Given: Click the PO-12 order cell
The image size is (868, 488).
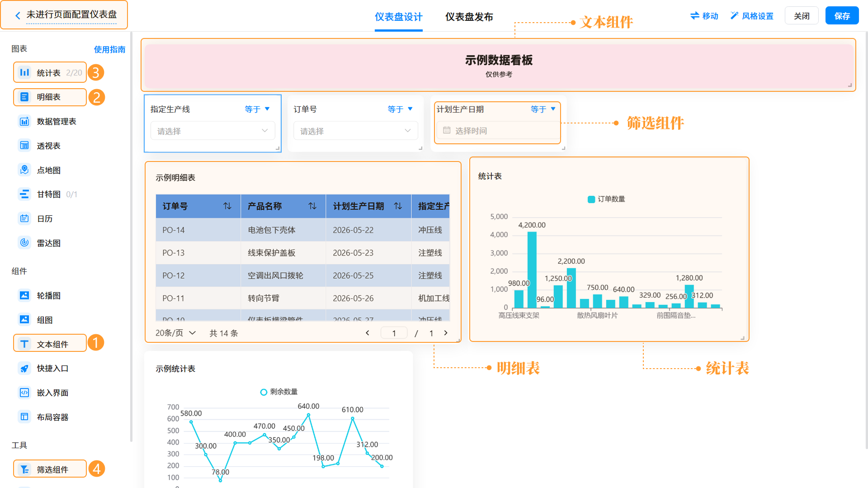Looking at the screenshot, I should point(198,275).
